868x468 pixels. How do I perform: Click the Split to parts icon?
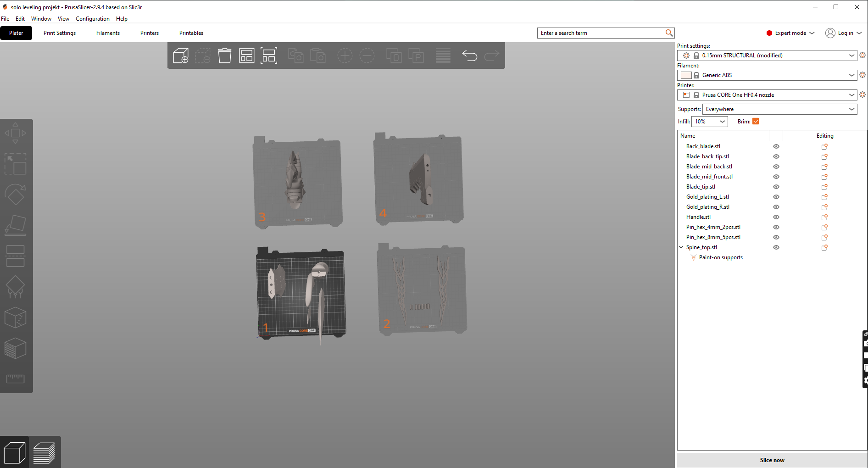click(x=416, y=56)
